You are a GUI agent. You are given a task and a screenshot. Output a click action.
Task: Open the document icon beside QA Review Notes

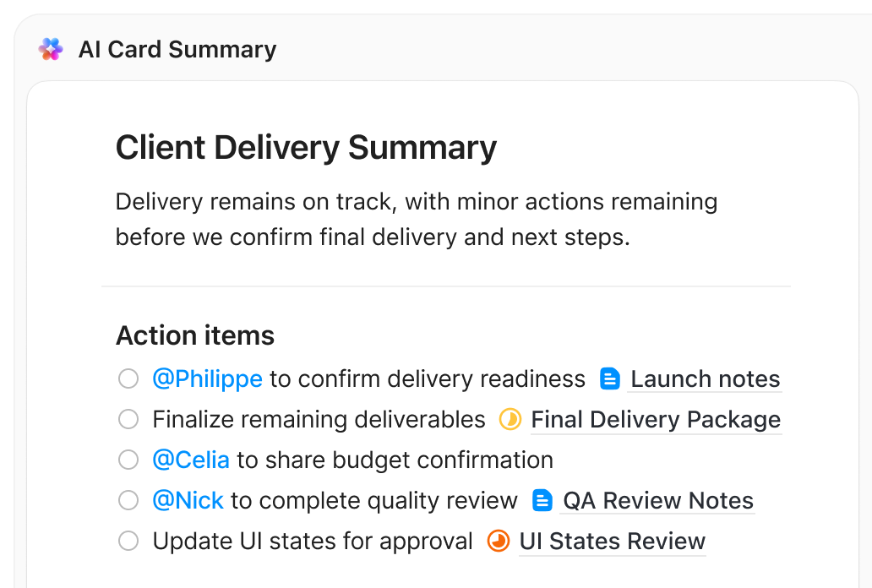click(541, 500)
